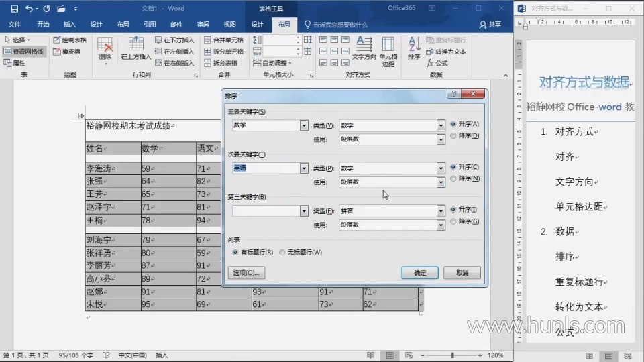Image resolution: width=644 pixels, height=362 pixels.
Task: Click the 排序 sort icon in ribbon
Action: pos(414,47)
